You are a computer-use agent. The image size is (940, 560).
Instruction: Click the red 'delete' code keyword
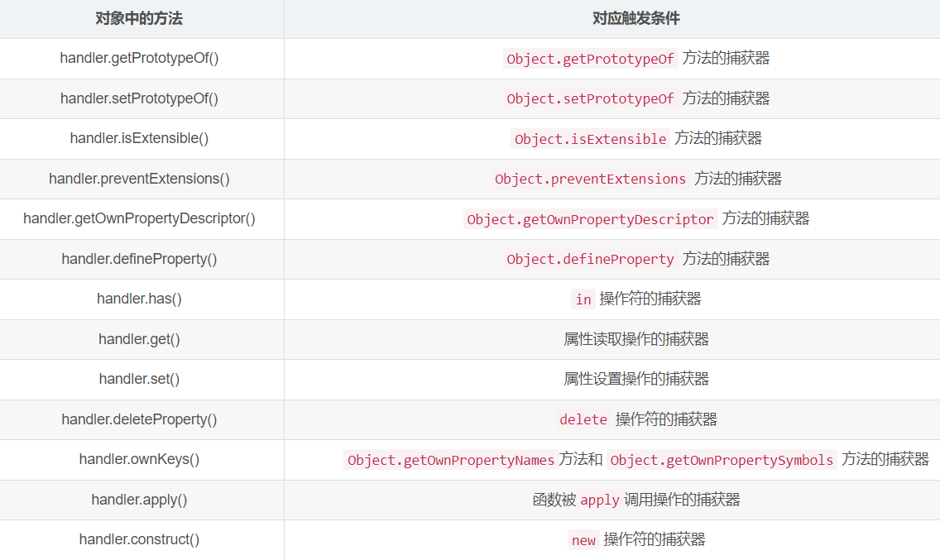point(583,420)
